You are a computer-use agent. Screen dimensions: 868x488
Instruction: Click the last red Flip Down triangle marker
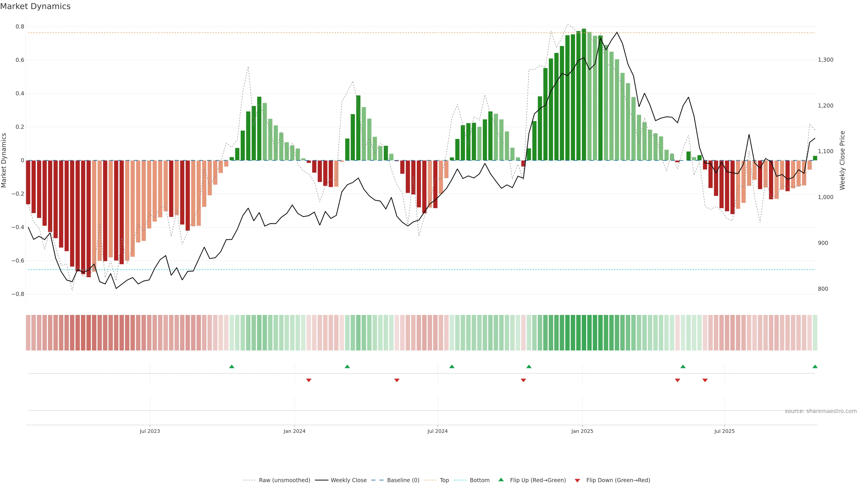(x=705, y=380)
